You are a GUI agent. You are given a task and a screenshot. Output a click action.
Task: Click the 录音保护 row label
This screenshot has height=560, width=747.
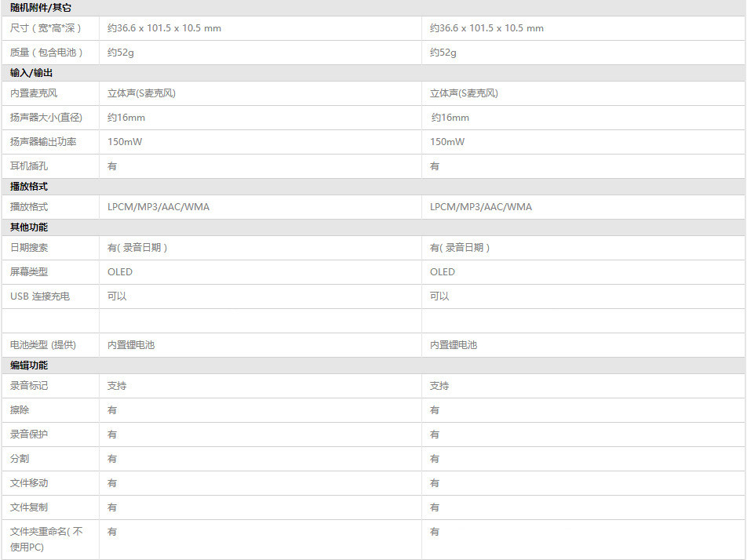click(x=29, y=435)
